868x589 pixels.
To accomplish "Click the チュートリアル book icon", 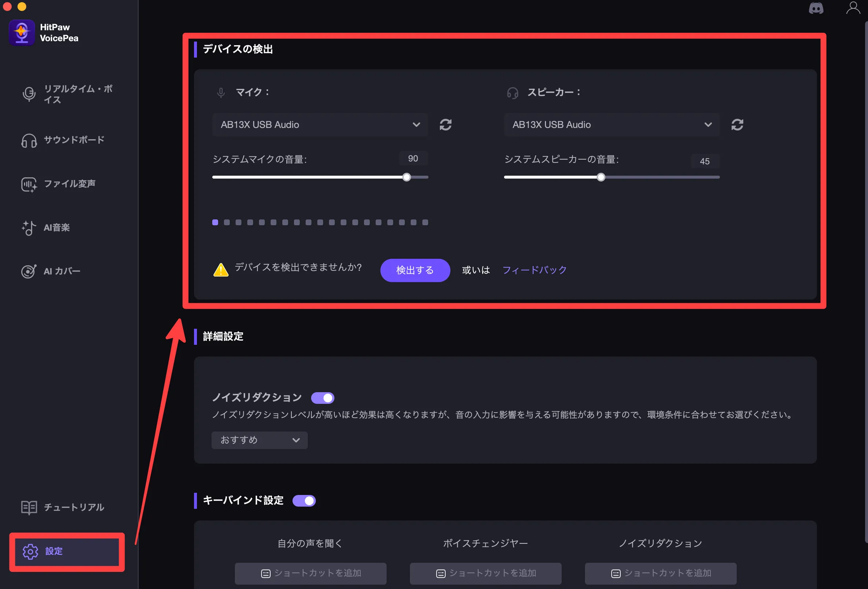I will pyautogui.click(x=29, y=508).
